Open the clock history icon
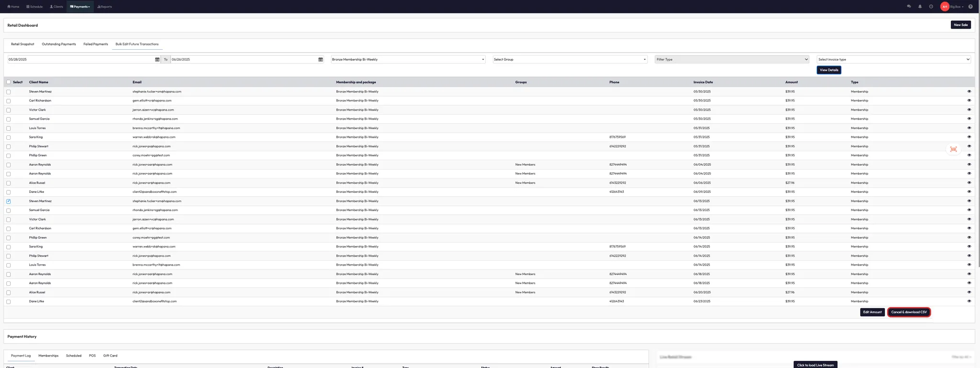 [x=931, y=7]
